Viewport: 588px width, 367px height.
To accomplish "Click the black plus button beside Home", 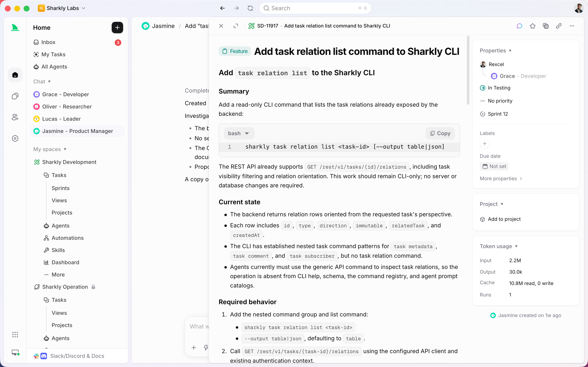I will pyautogui.click(x=117, y=28).
